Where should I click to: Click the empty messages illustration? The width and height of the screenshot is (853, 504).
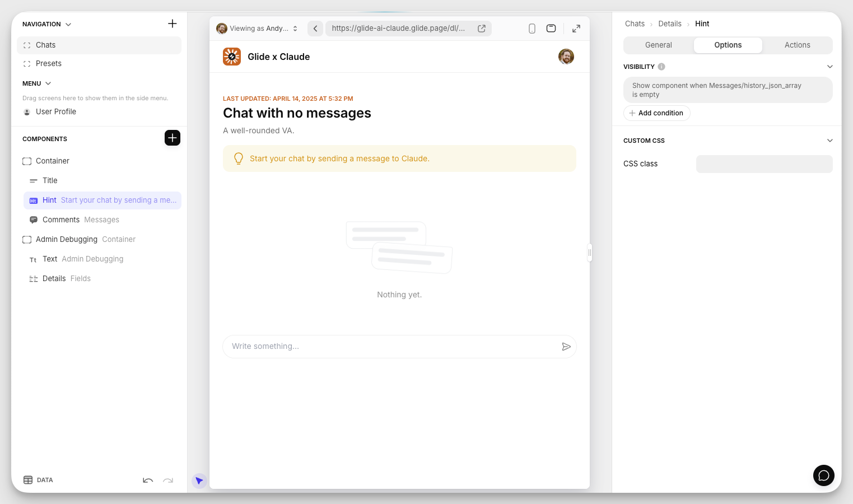coord(399,248)
